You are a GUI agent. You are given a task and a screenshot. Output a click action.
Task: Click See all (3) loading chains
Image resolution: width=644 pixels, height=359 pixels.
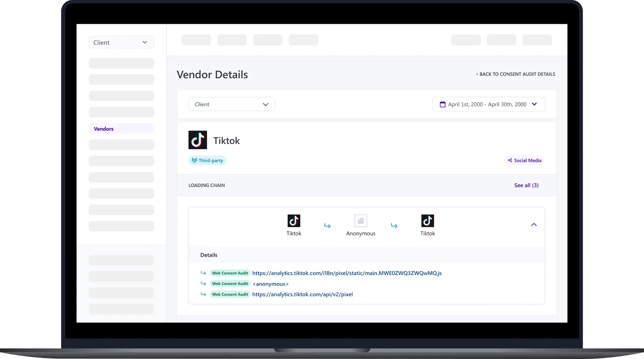[x=526, y=185]
